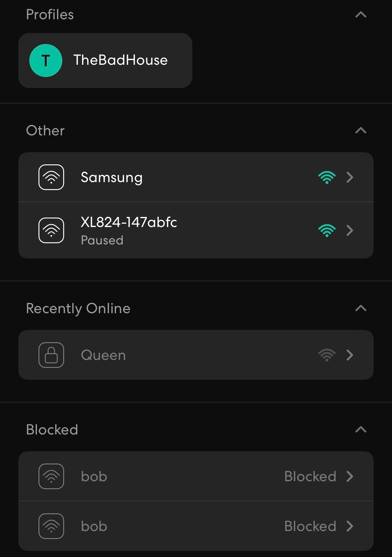The width and height of the screenshot is (392, 557).
Task: Open the Samsung device WiFi icon
Action: 51,177
